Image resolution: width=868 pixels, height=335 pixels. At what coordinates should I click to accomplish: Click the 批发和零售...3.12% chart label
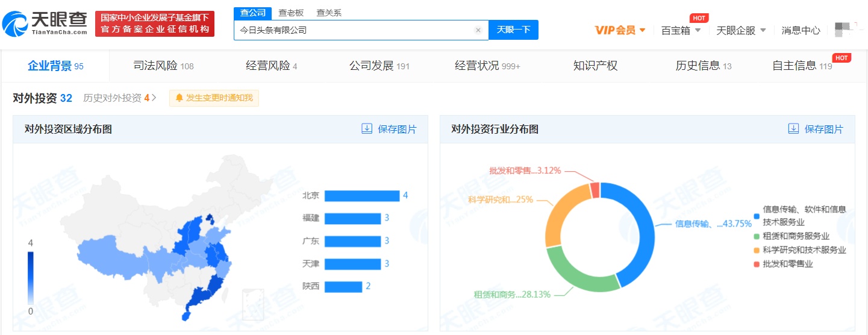525,171
